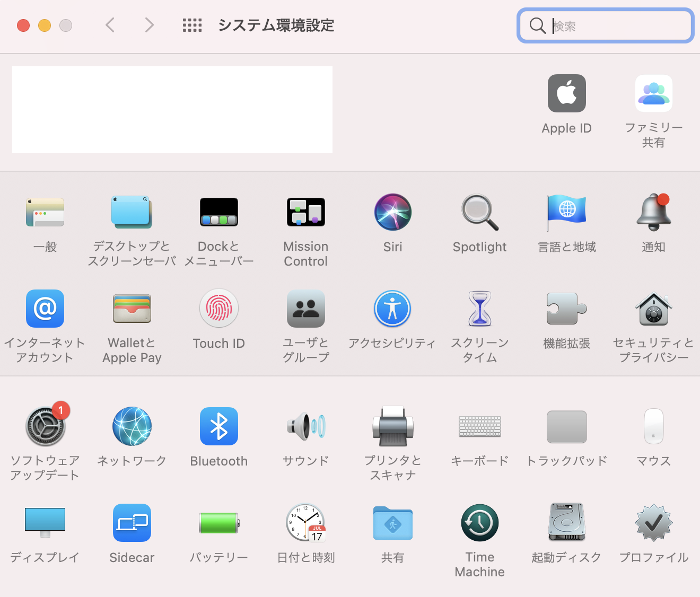Open プリンタとスキャナ pane
The image size is (700, 597).
(x=392, y=426)
